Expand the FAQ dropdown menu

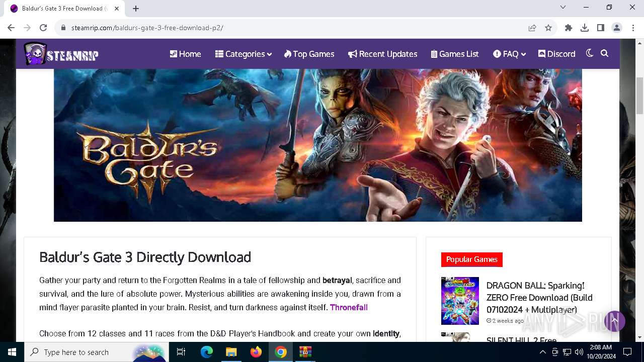[x=509, y=54]
